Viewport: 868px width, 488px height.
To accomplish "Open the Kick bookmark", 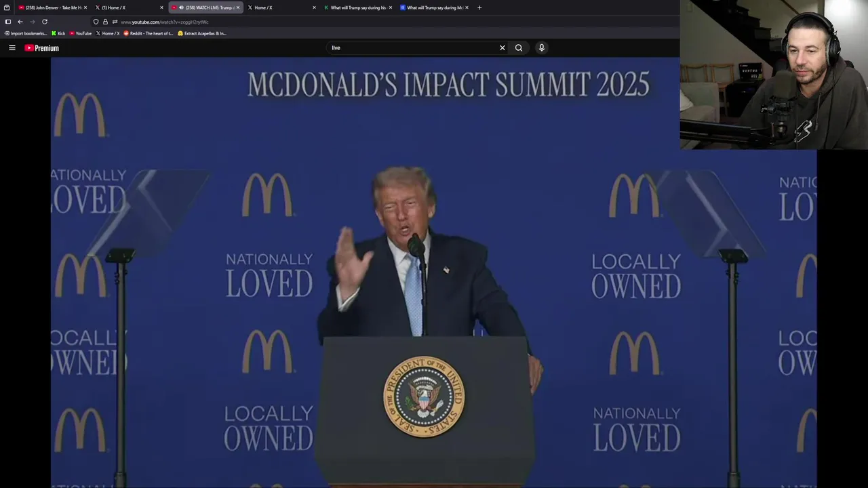I will 58,33.
